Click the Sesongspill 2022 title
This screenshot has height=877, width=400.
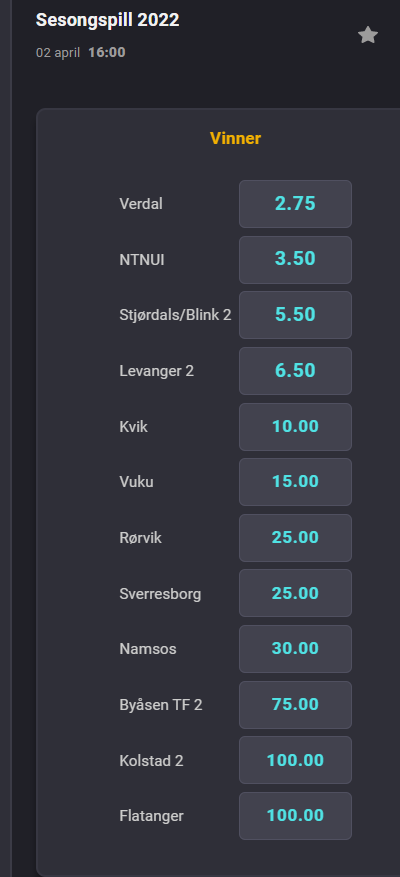pyautogui.click(x=107, y=20)
